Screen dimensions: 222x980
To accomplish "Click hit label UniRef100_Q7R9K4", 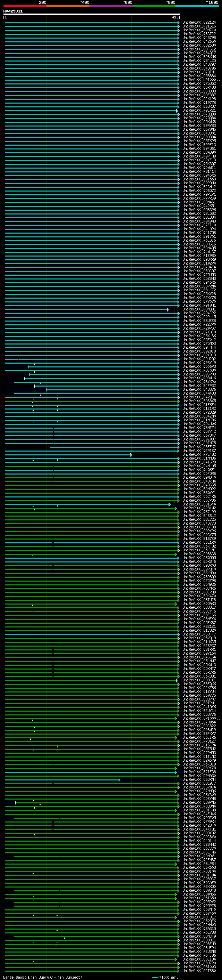I will [199, 822].
